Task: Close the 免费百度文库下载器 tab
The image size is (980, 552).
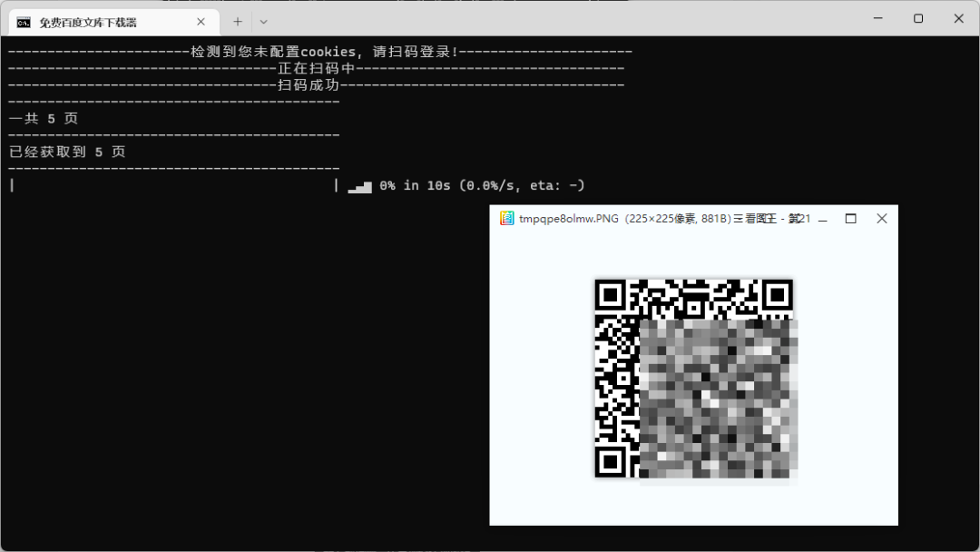Action: (201, 22)
